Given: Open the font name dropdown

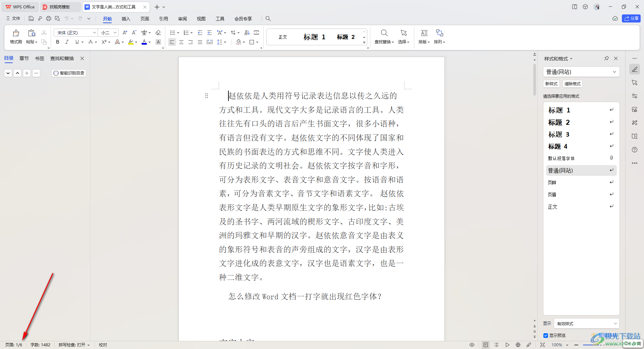Looking at the screenshot, I should [x=94, y=33].
